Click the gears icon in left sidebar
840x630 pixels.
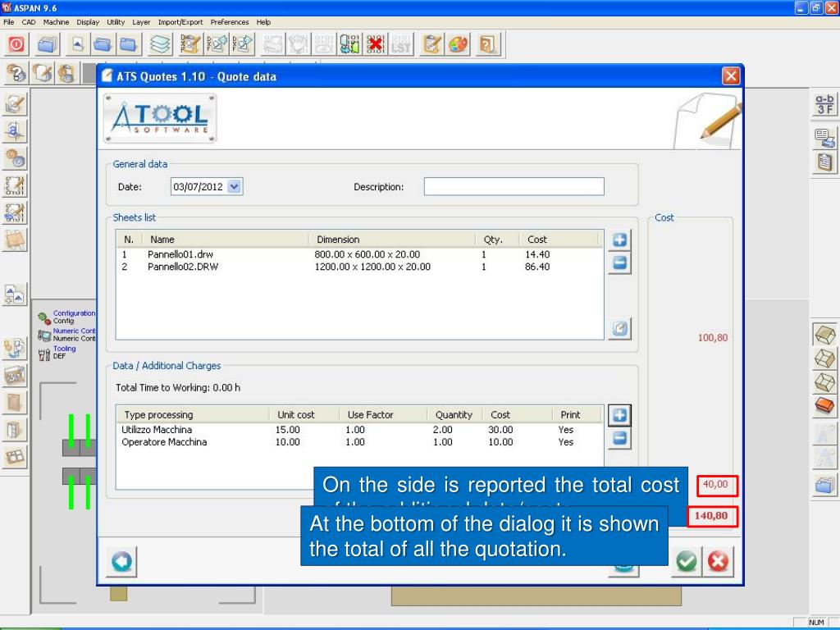click(x=15, y=158)
